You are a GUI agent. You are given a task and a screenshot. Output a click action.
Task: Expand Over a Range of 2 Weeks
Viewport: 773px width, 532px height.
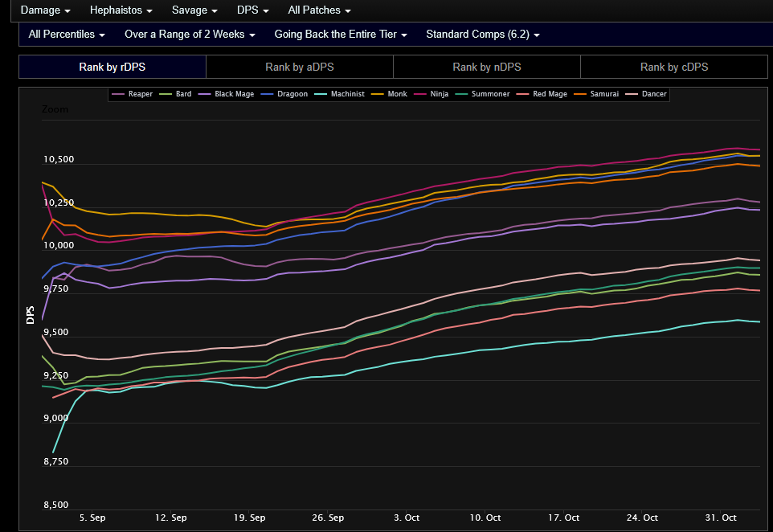(190, 35)
